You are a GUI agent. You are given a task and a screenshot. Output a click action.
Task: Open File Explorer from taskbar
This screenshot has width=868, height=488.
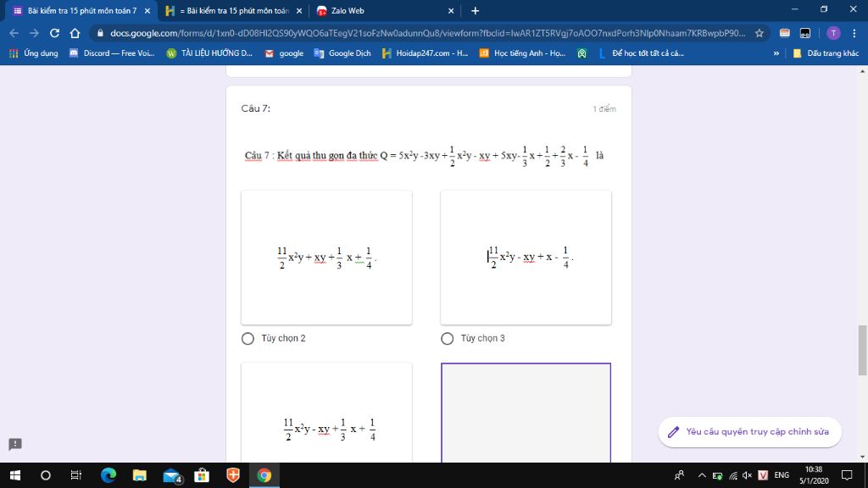click(x=140, y=475)
